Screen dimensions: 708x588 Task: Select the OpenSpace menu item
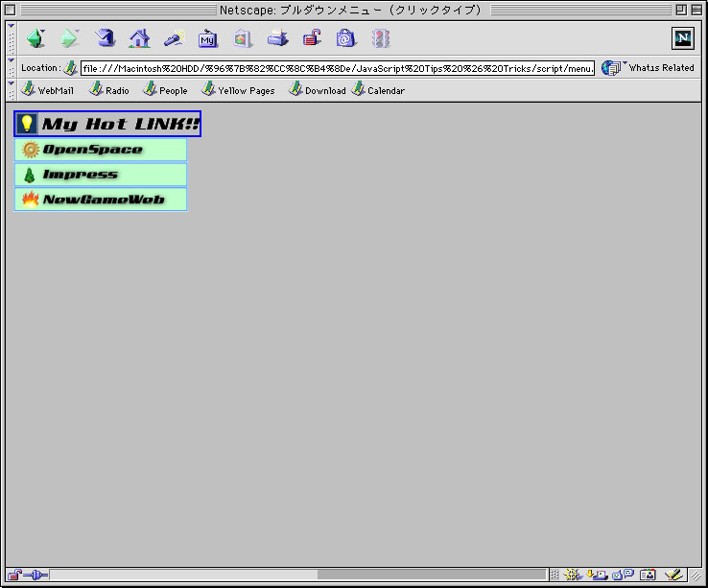pyautogui.click(x=101, y=150)
